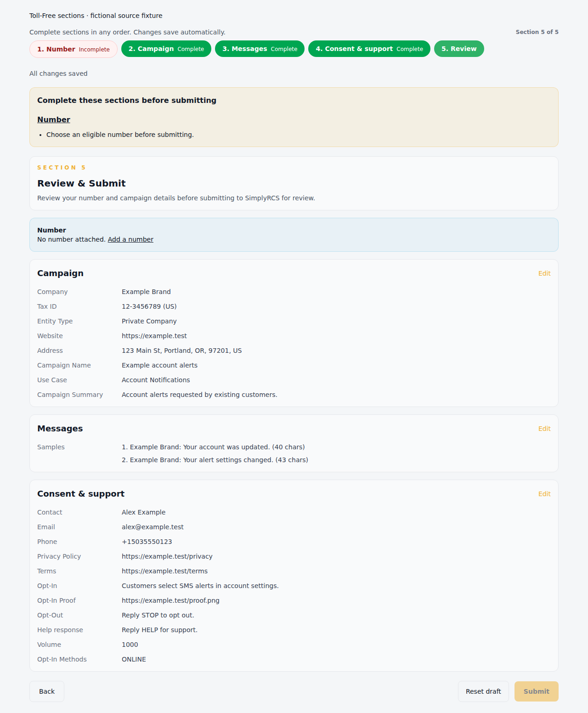Click the Add a number link

click(130, 239)
